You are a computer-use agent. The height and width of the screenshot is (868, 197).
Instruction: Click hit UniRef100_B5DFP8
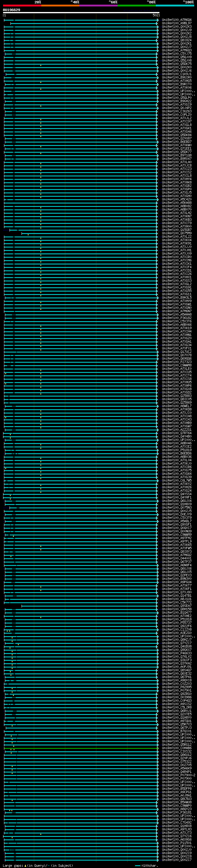(176, 789)
